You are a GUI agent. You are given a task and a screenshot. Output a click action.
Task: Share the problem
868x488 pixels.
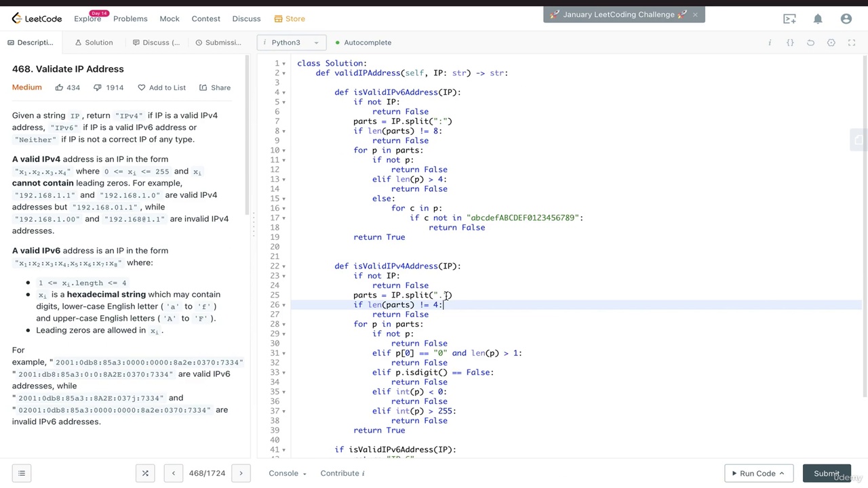(215, 87)
